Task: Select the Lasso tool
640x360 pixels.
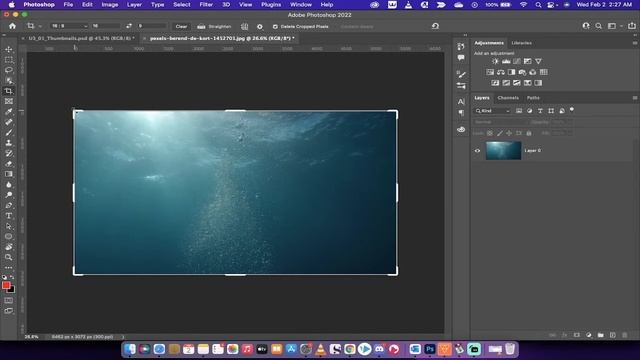Action: (x=9, y=70)
